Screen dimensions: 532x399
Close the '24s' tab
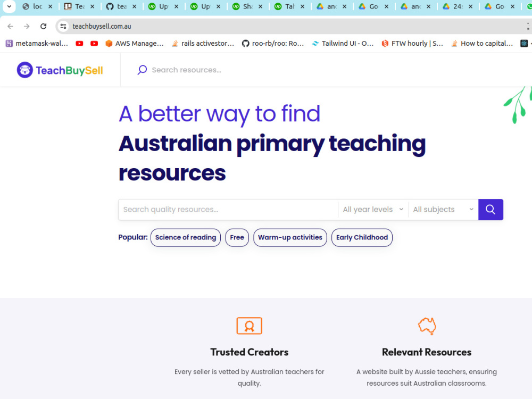coord(471,6)
